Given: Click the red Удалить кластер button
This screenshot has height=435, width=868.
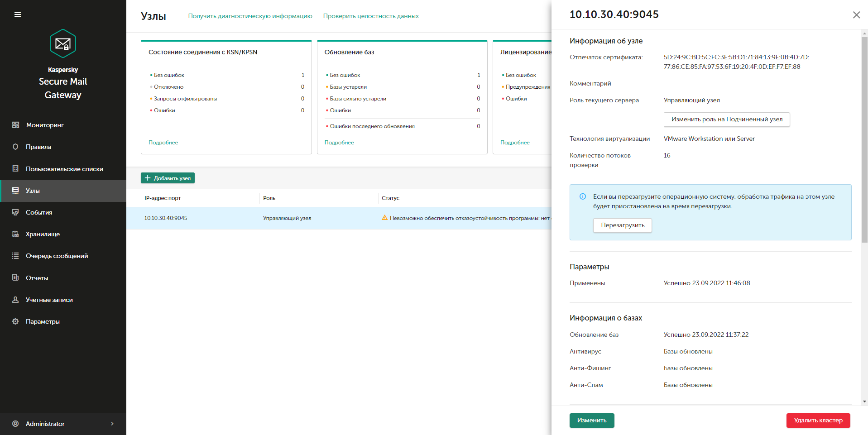Looking at the screenshot, I should (x=818, y=421).
